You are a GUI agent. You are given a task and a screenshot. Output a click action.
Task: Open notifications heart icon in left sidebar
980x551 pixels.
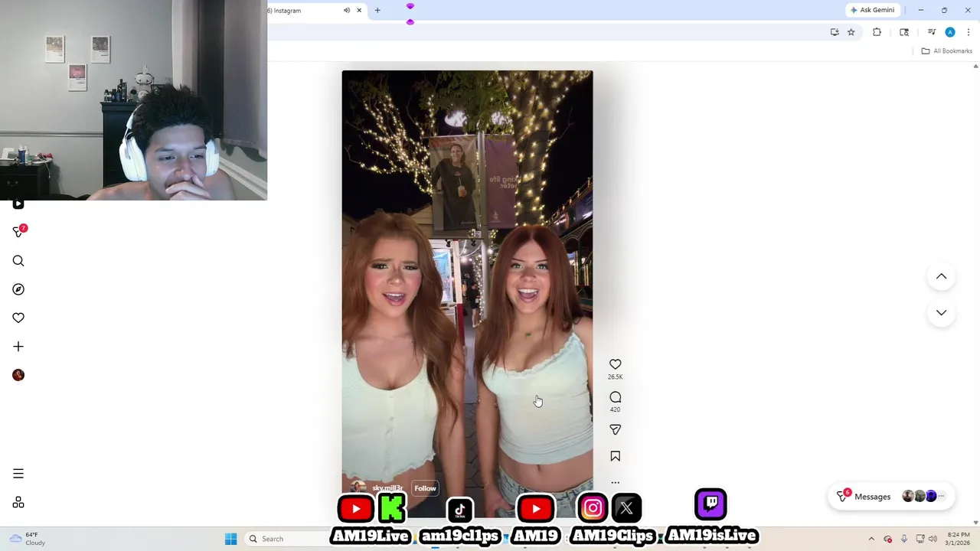pos(18,318)
